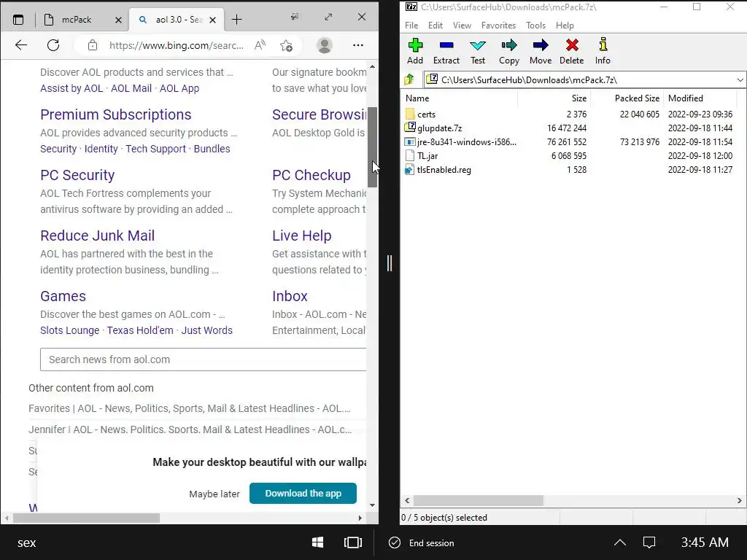Sort files by Size column
This screenshot has width=747, height=560.
tap(554, 98)
